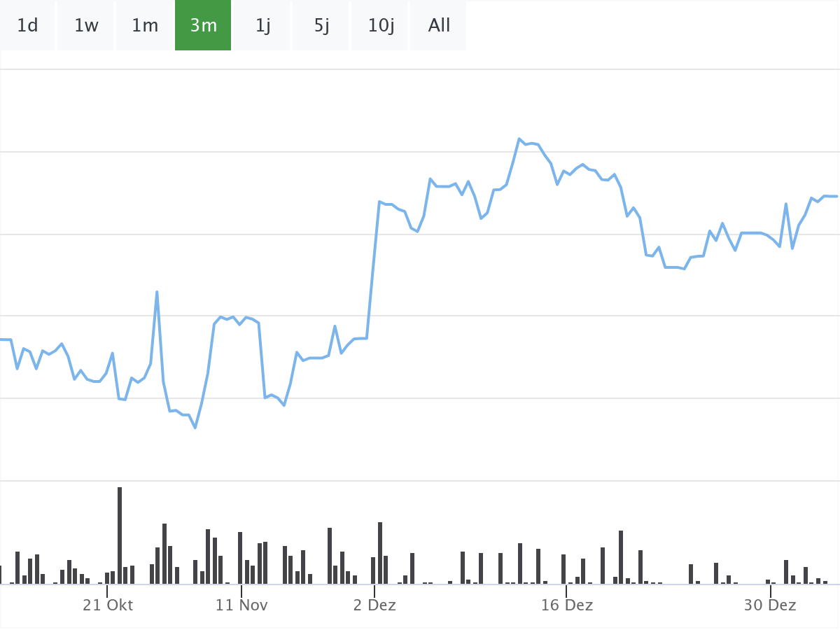Select the 1d time range tab
The image size is (840, 630).
(x=27, y=26)
